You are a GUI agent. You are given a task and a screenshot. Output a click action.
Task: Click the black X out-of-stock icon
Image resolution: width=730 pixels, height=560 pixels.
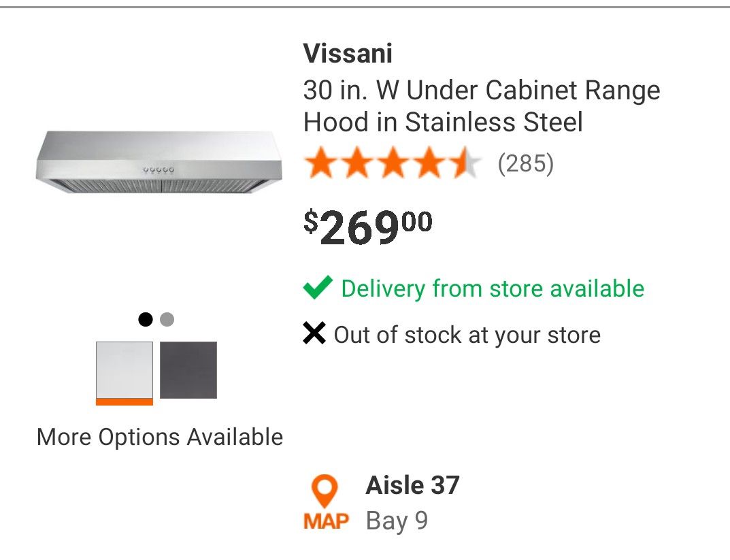click(314, 333)
